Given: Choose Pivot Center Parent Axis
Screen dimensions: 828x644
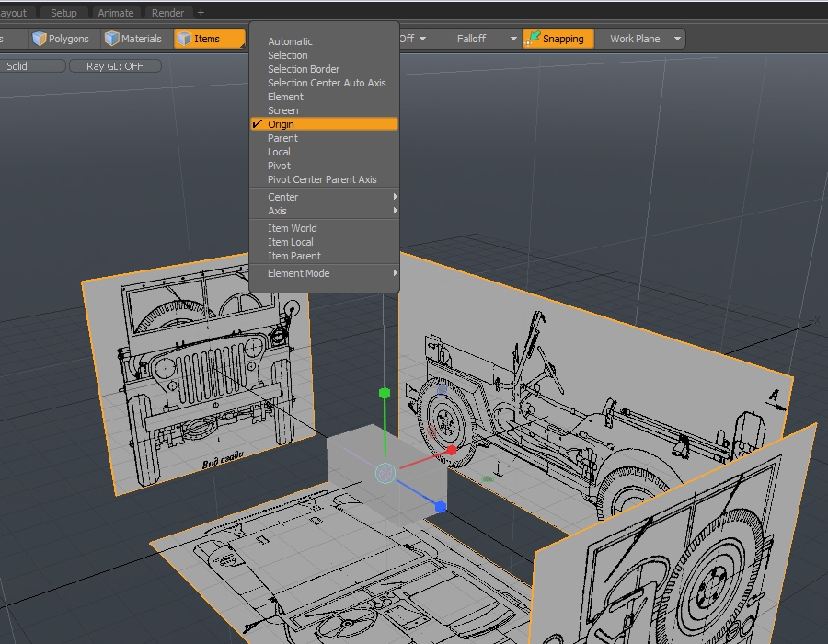Looking at the screenshot, I should click(x=324, y=179).
